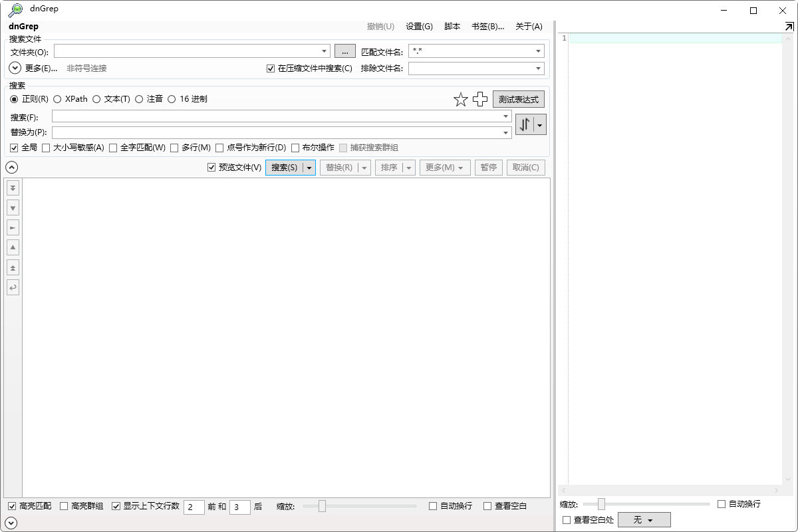Expand the 更多(E) options chevron
The image size is (798, 532).
click(13, 67)
